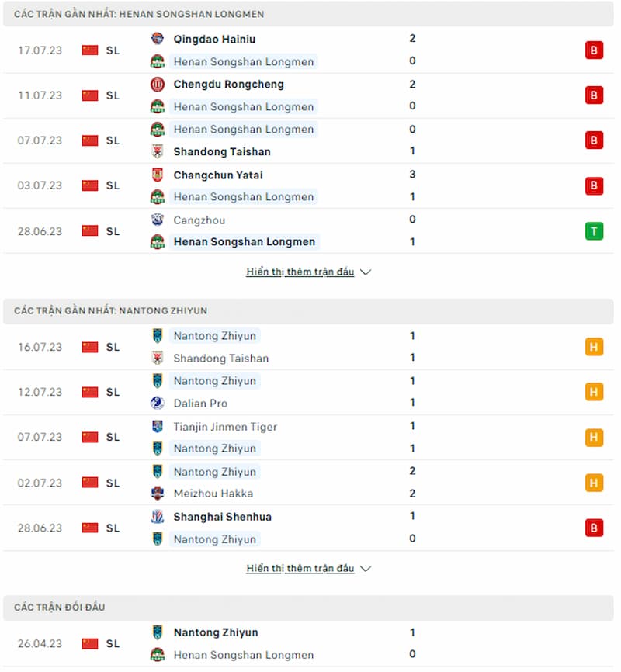Viewport: 621px width, 672px height.
Task: Click red B badge for 17.07.23 match
Action: coord(594,50)
